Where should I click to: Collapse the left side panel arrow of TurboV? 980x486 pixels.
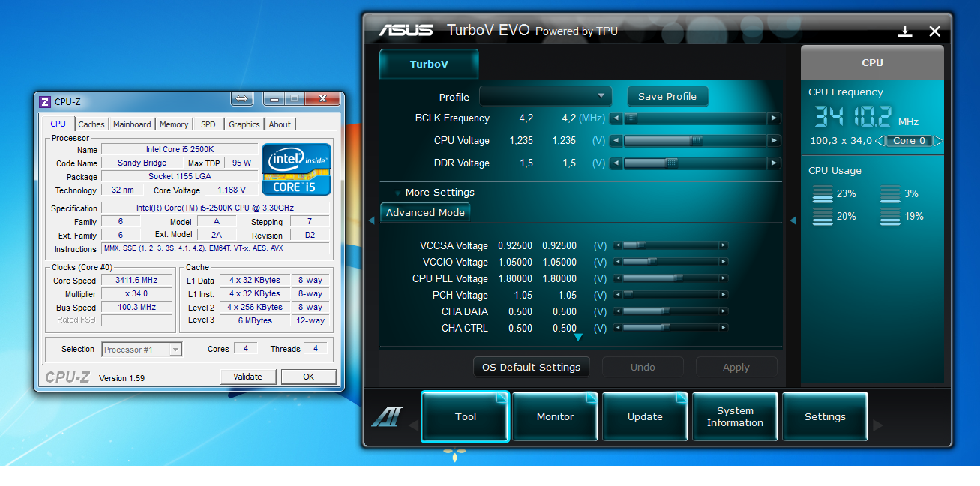[371, 220]
